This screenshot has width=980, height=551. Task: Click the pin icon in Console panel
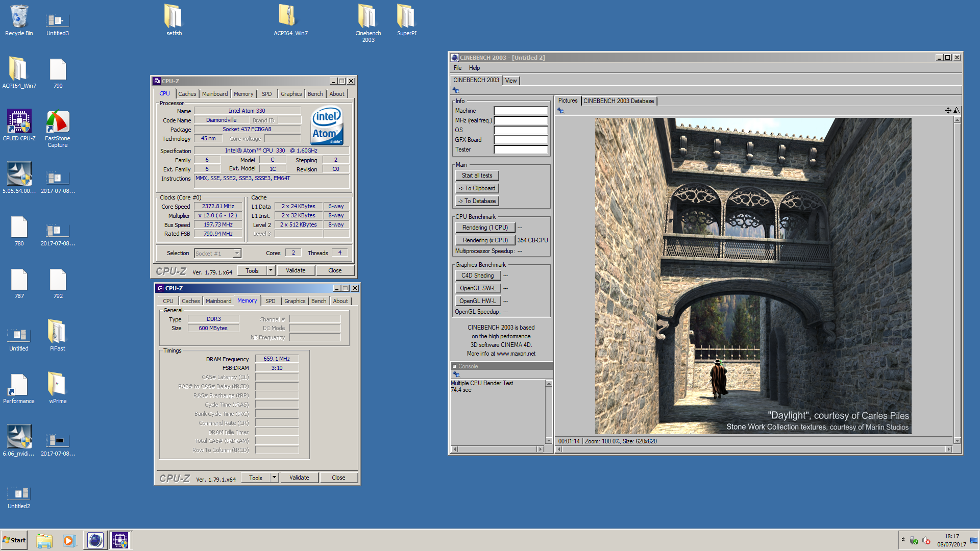(456, 374)
